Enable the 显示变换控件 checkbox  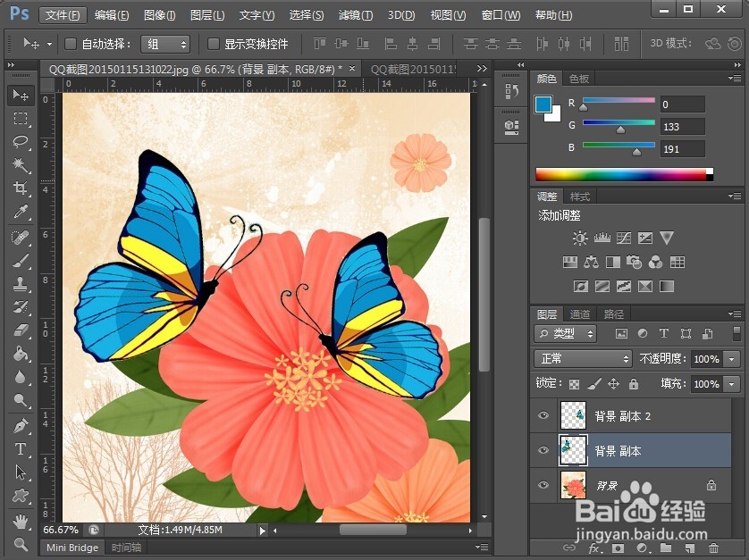tap(214, 42)
